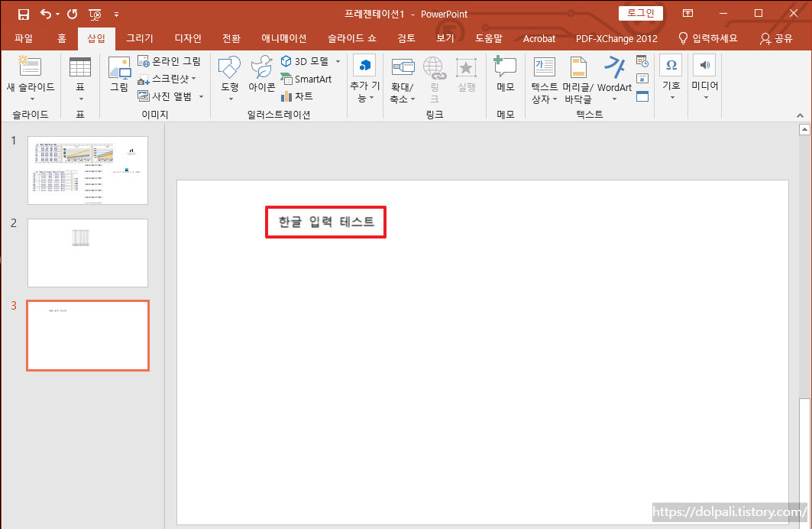Viewport: 812px width, 529px height.
Task: Switch to the 홈 tab
Action: [62, 38]
